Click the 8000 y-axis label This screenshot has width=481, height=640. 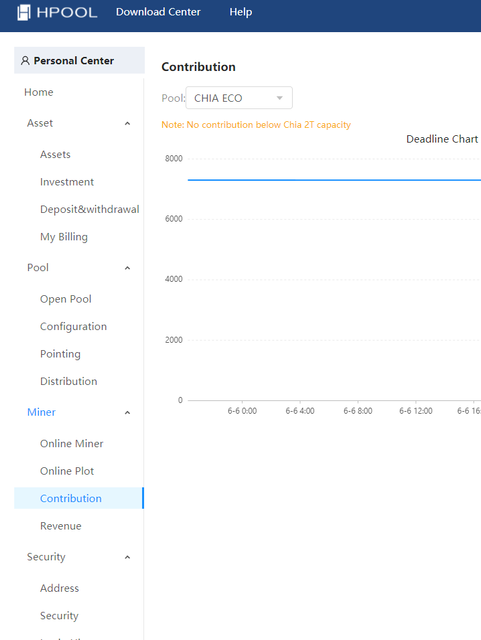click(174, 158)
